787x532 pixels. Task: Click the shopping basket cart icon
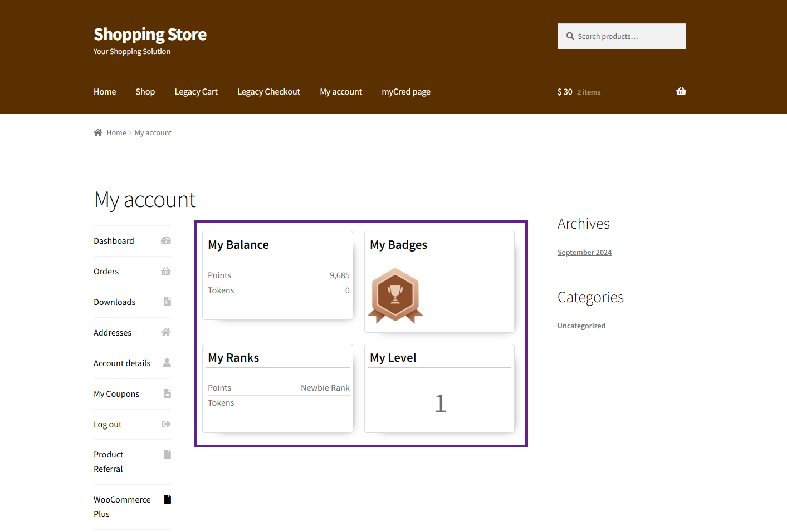tap(681, 92)
